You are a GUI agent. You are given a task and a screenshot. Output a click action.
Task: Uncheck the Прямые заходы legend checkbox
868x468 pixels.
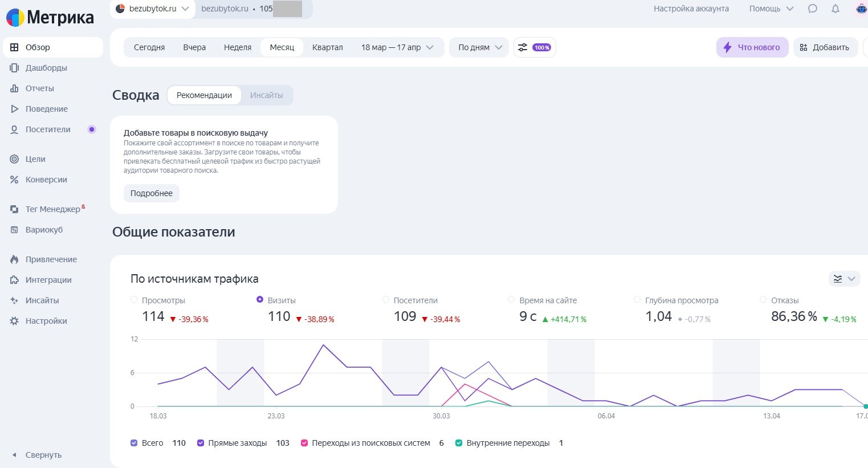(201, 443)
